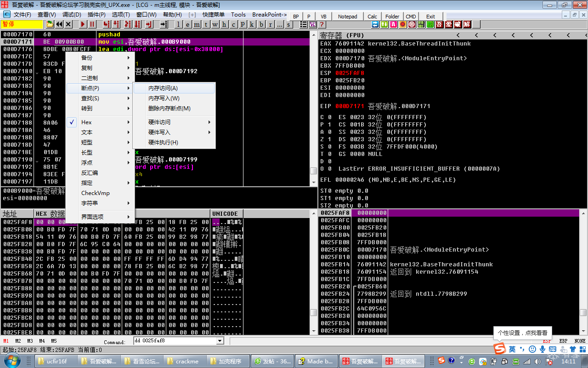Open the handles 'h' button
This screenshot has width=588, height=368.
click(x=224, y=24)
